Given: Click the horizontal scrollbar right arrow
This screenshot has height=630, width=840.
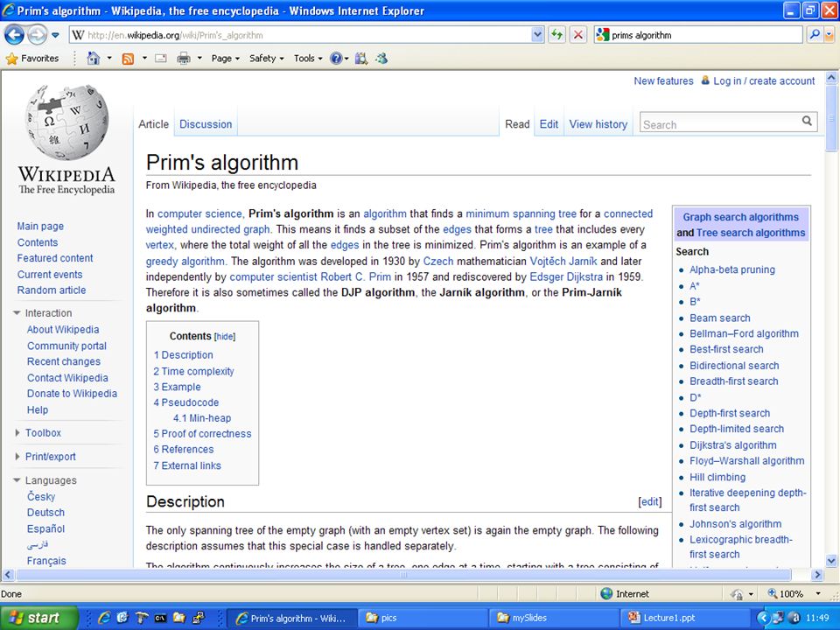Looking at the screenshot, I should [817, 575].
